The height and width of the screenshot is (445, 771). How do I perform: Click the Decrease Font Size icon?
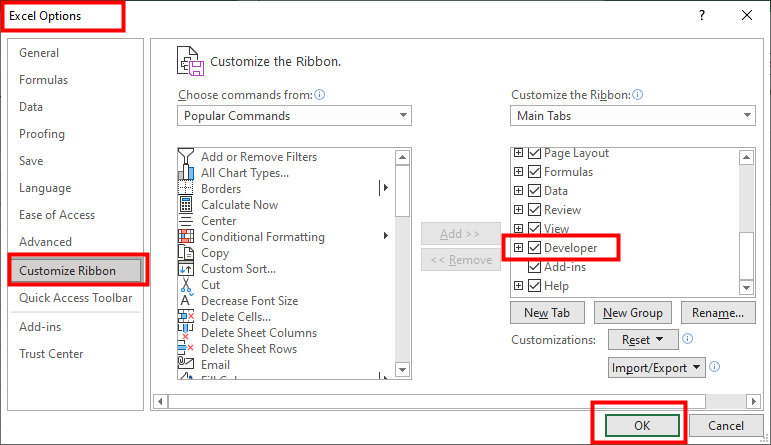(x=186, y=300)
